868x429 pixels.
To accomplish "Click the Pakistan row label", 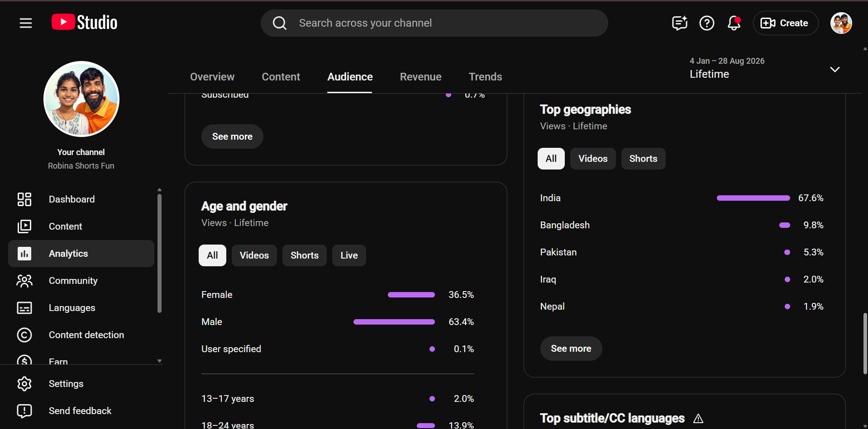I will [558, 252].
